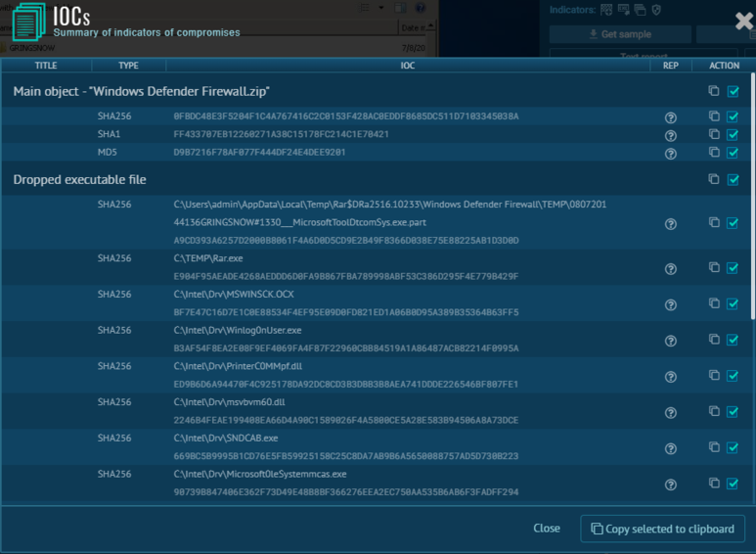Check reputation of the SHA1 hash
The width and height of the screenshot is (756, 554).
coord(670,136)
